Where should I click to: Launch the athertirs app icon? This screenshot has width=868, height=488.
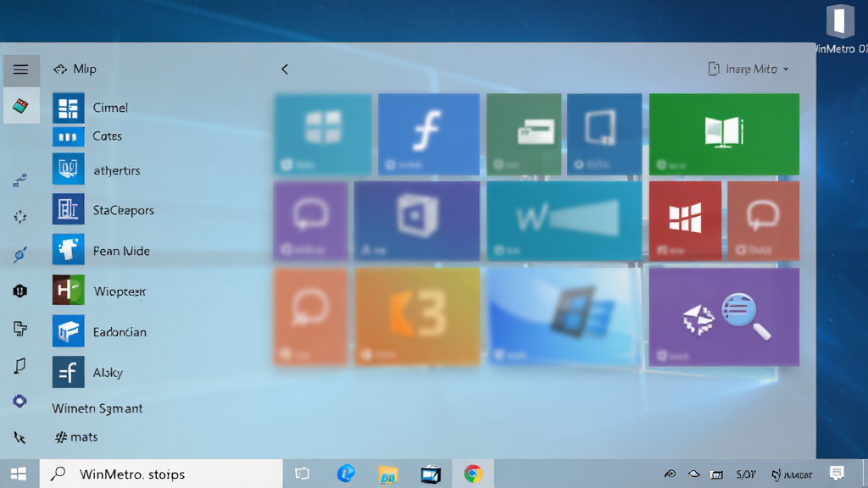point(68,169)
